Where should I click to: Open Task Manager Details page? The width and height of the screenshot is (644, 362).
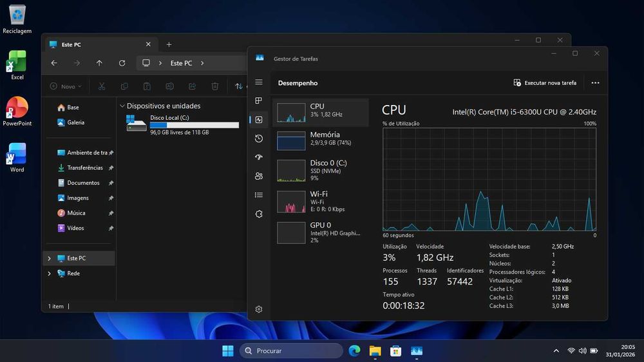[x=259, y=195]
